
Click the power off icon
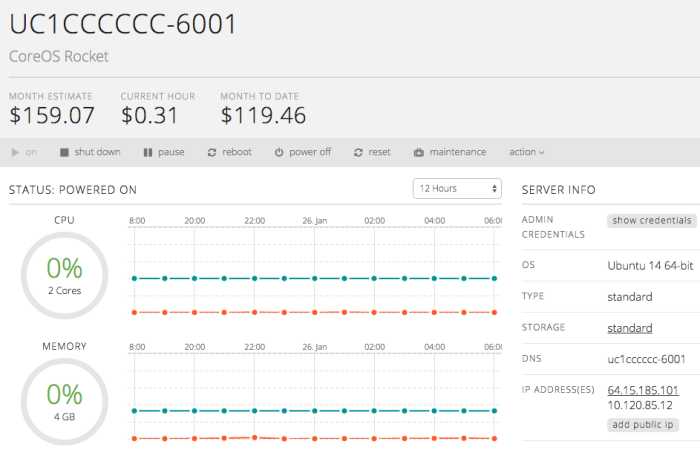pos(276,152)
